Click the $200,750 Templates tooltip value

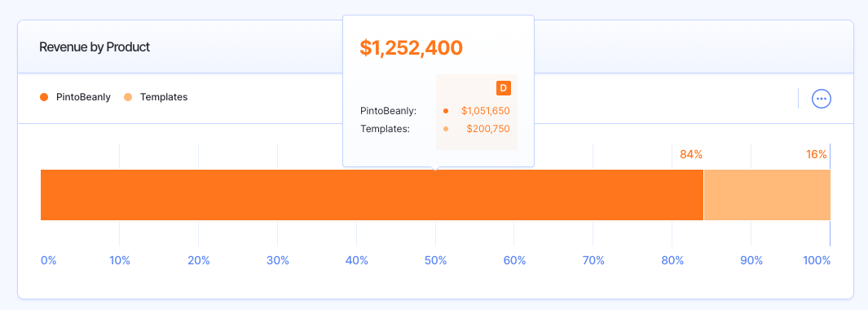click(x=487, y=129)
